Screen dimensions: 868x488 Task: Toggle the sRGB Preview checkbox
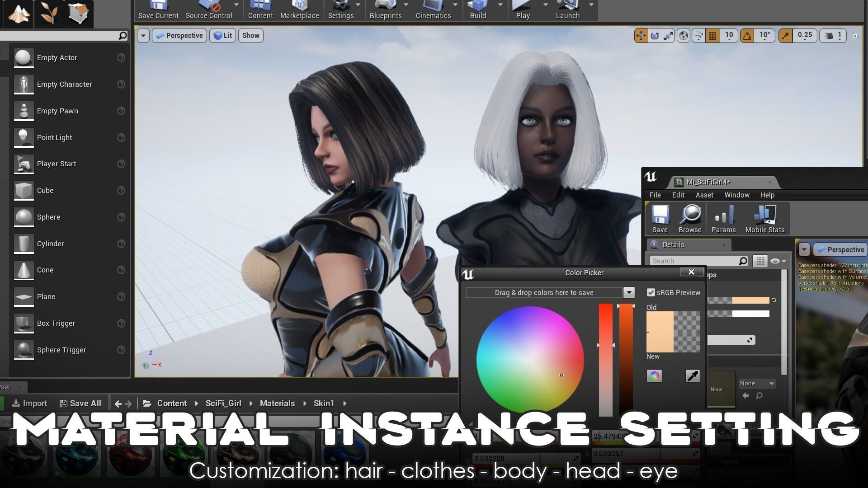coord(651,292)
